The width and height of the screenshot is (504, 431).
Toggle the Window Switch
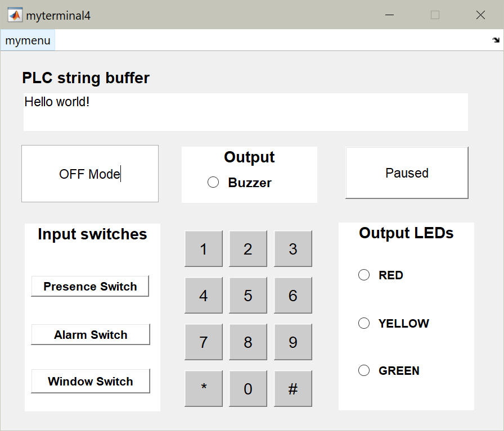(x=91, y=381)
